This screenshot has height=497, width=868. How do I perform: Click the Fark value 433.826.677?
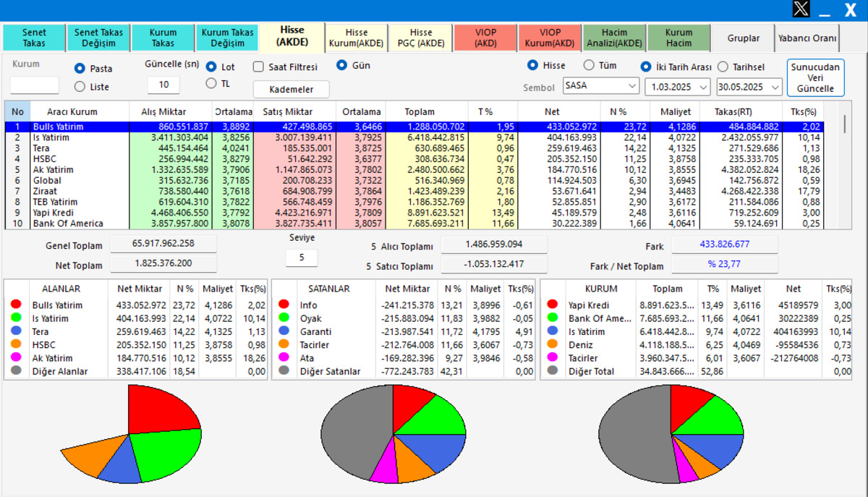pyautogui.click(x=725, y=245)
